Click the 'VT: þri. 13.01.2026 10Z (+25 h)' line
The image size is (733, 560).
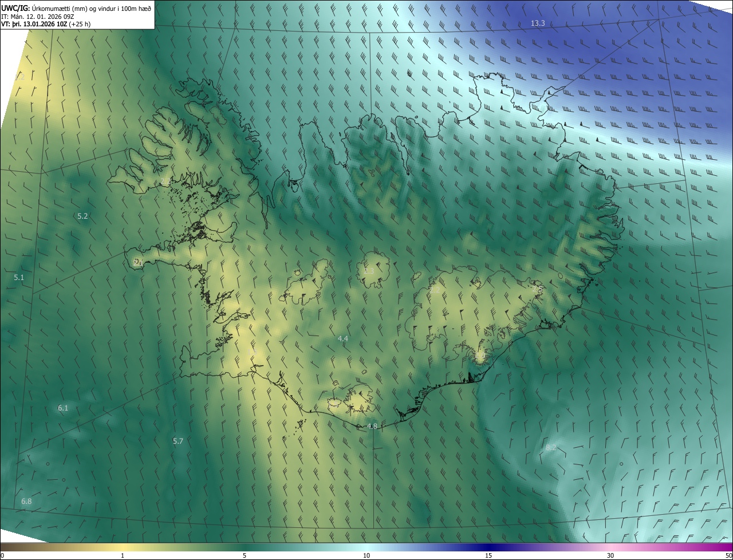tap(45, 24)
